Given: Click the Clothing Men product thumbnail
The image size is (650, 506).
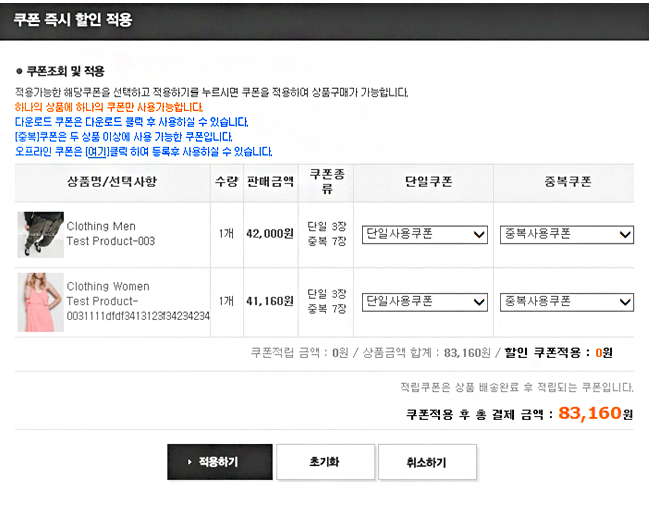Looking at the screenshot, I should click(x=40, y=235).
